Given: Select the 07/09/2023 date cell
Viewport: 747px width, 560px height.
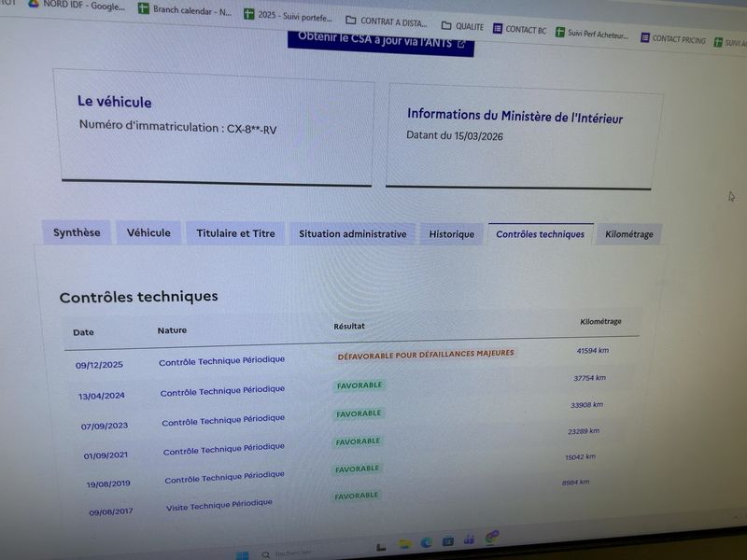Looking at the screenshot, I should 105,427.
